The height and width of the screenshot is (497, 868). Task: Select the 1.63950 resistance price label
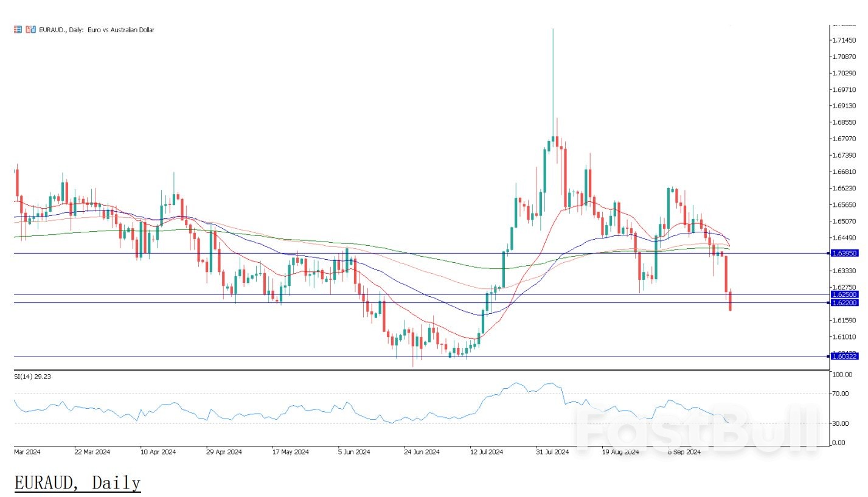(846, 253)
